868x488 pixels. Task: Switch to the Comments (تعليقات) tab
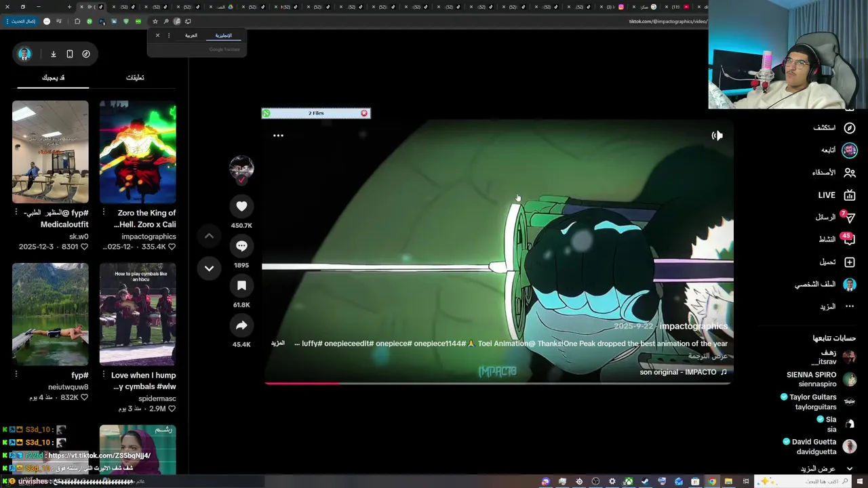135,77
